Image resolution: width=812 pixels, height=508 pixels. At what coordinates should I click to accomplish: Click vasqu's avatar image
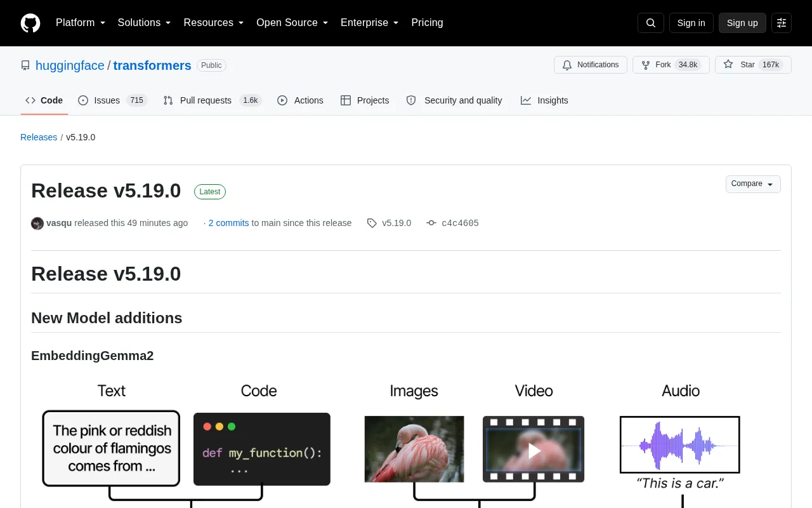[x=37, y=224]
